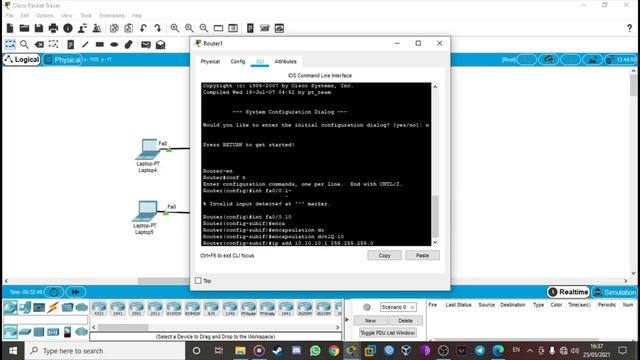Paste using the toolbar paste icon
This screenshot has height=360, width=640.
129,28
